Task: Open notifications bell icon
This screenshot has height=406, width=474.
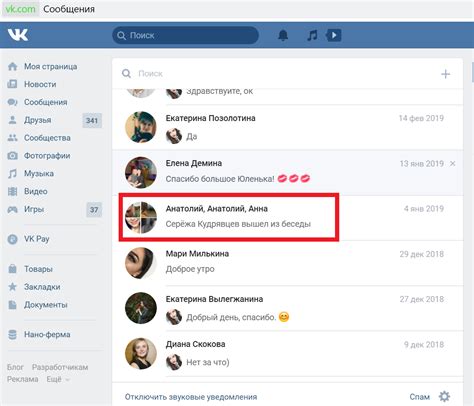Action: pos(283,35)
